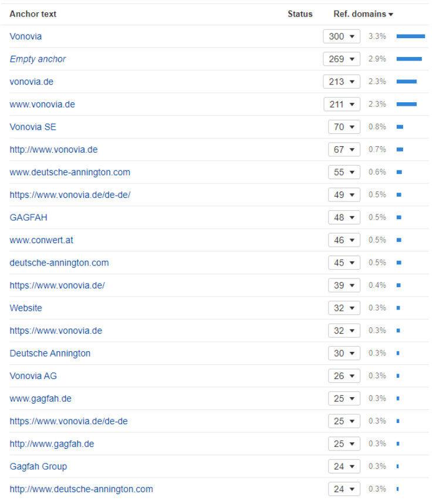The height and width of the screenshot is (504, 436).
Task: Open the www.vonovia.de anchor link
Action: coord(42,105)
